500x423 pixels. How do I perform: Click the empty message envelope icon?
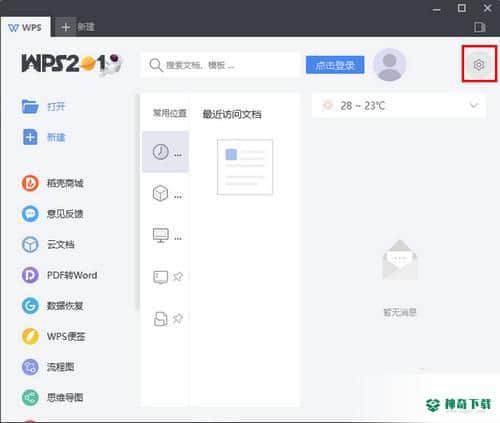point(399,260)
